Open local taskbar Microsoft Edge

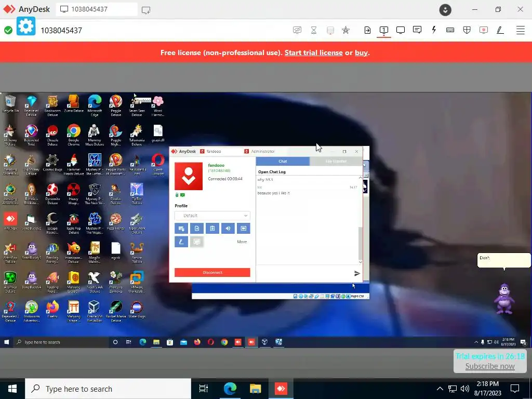coord(230,389)
